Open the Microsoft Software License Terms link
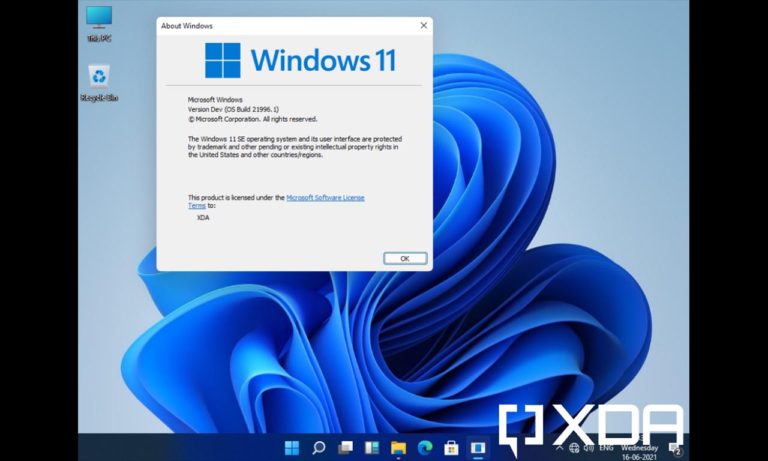The image size is (768, 461). (325, 197)
